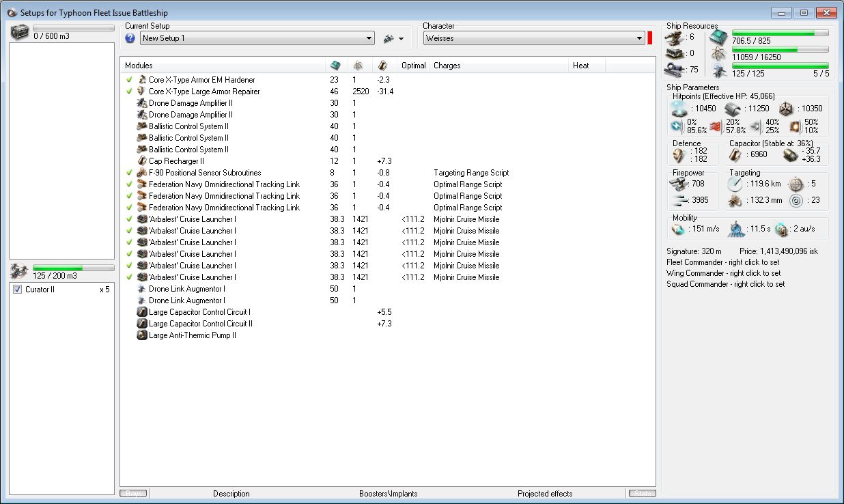This screenshot has height=504, width=844.
Task: Click the cargo hold icon
Action: coord(20,32)
